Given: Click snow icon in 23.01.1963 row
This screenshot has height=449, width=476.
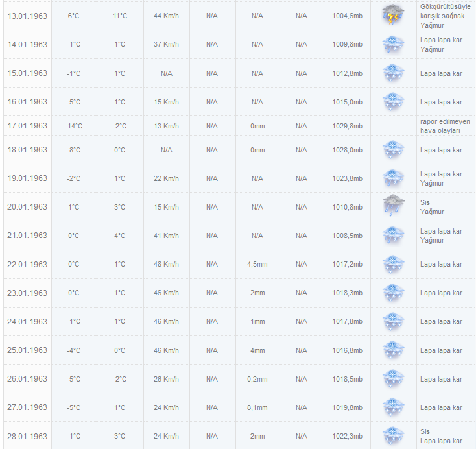Looking at the screenshot, I should [x=393, y=293].
